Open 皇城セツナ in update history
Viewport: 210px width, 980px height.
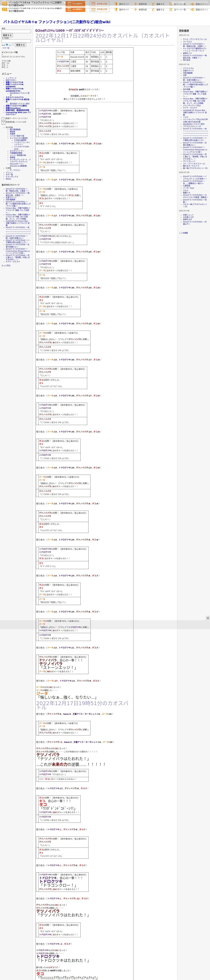pyautogui.click(x=188, y=53)
